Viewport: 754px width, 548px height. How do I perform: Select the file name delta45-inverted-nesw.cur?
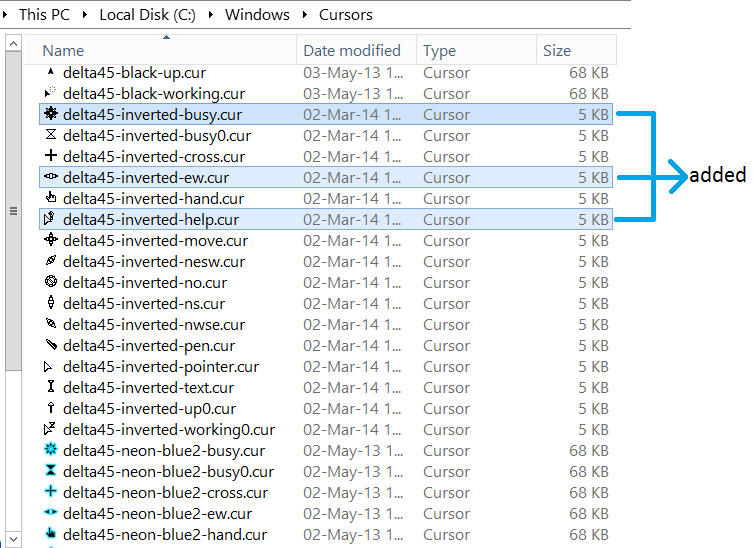click(x=154, y=262)
